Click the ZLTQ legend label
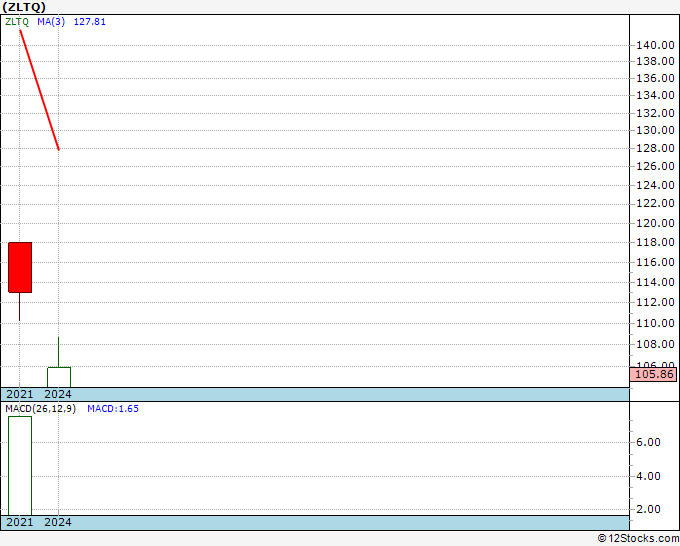 pos(17,22)
